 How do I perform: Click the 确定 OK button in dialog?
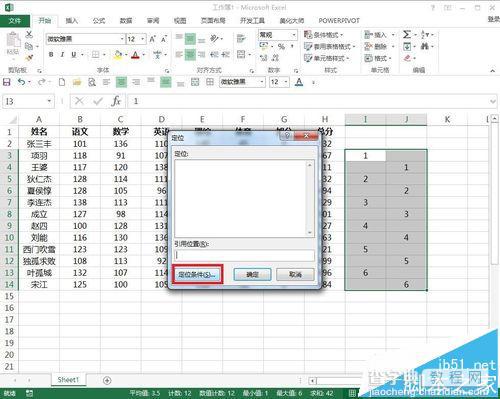click(252, 275)
